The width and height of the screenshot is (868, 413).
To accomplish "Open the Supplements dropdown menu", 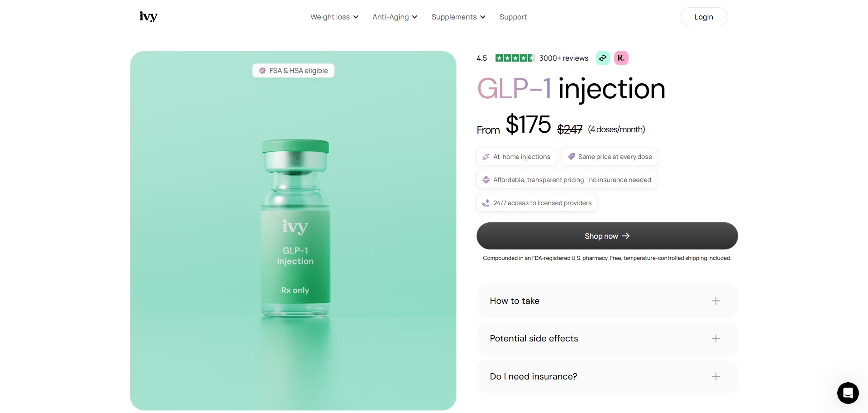I will click(458, 17).
